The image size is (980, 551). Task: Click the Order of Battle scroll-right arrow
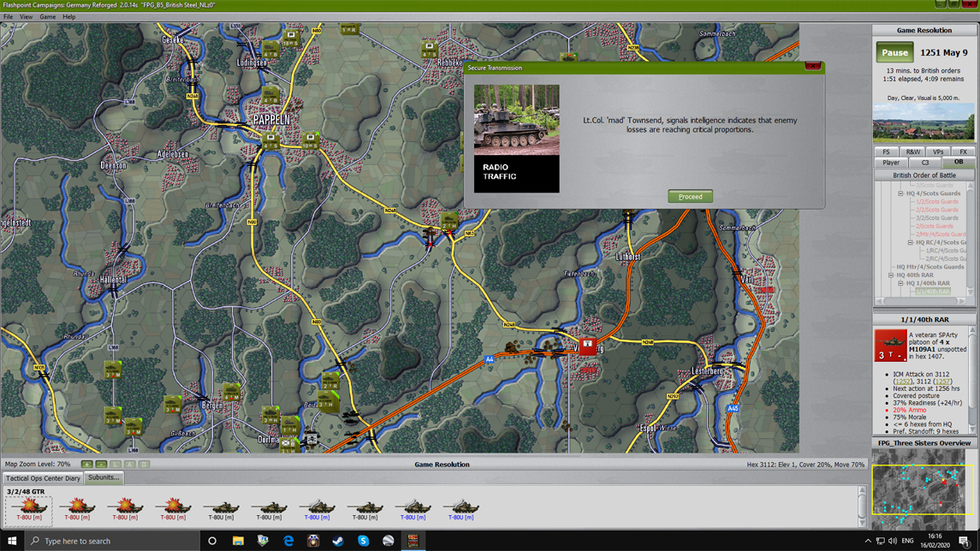[962, 300]
